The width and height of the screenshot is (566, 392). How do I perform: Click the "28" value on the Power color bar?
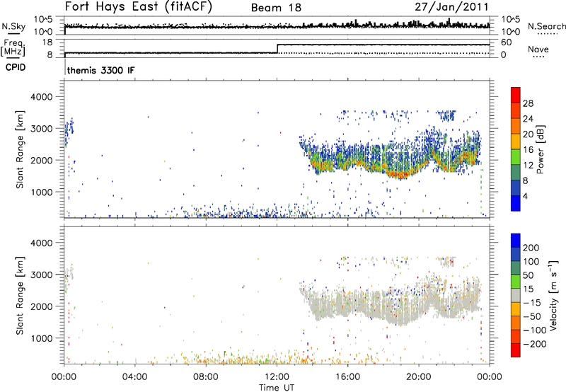(528, 103)
